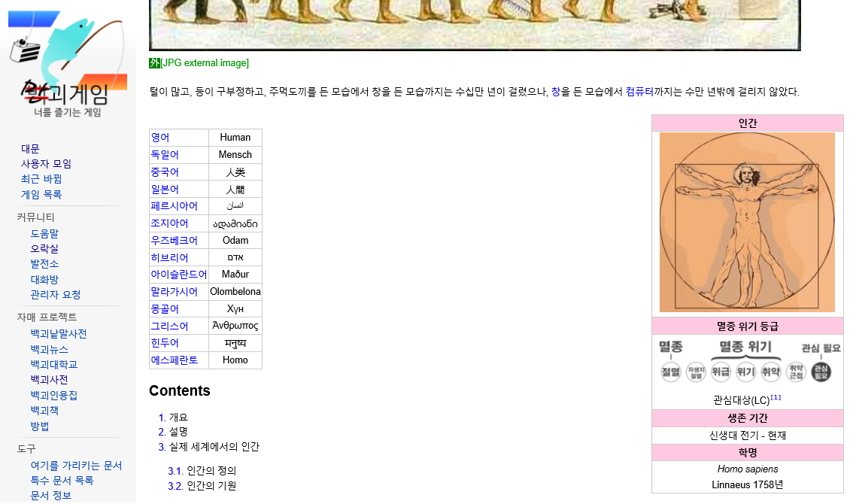Open the 그리스어 language link
Screen dimensions: 853x504
click(169, 326)
